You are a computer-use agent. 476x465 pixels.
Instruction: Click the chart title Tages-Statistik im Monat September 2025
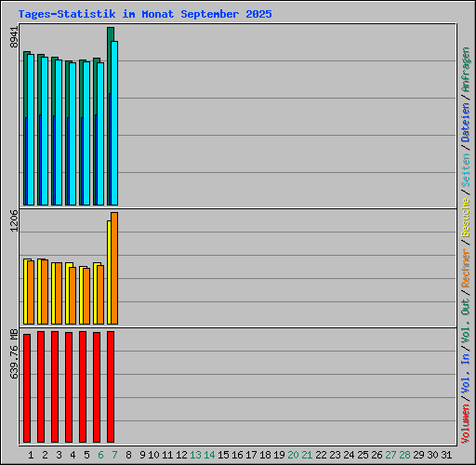point(145,14)
